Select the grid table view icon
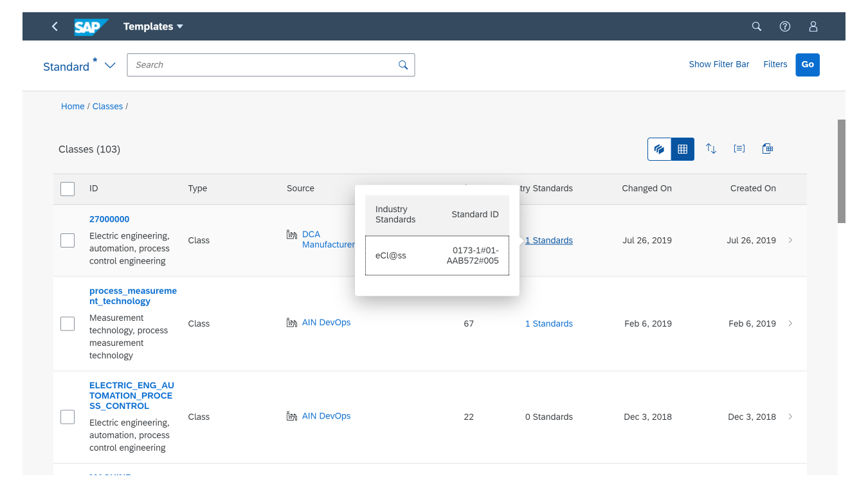 pyautogui.click(x=683, y=149)
